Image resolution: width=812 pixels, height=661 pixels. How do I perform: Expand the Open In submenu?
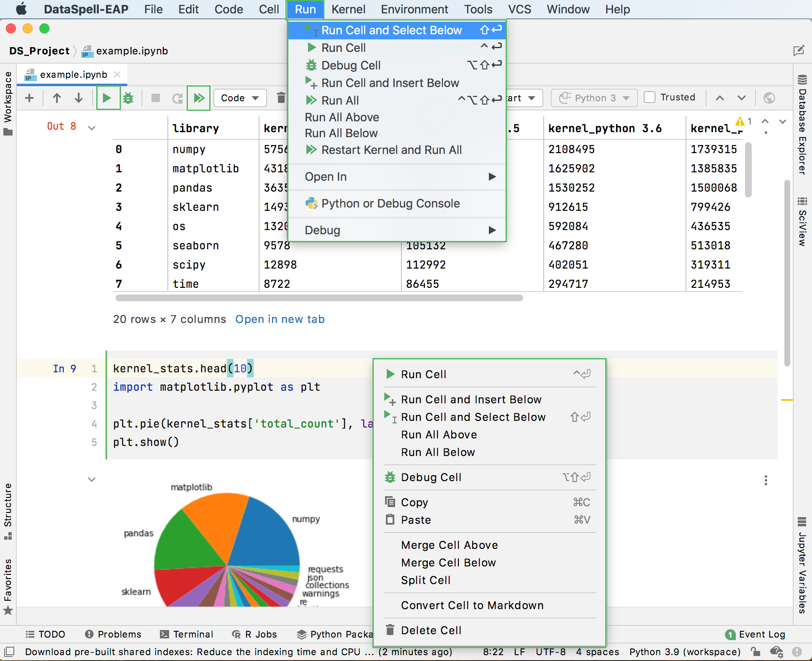[397, 177]
